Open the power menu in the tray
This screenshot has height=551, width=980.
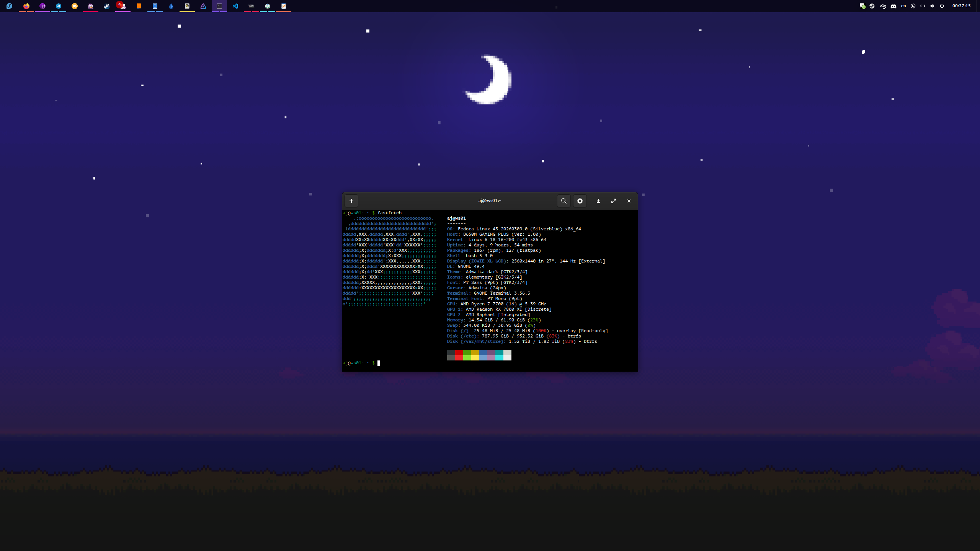pos(942,6)
